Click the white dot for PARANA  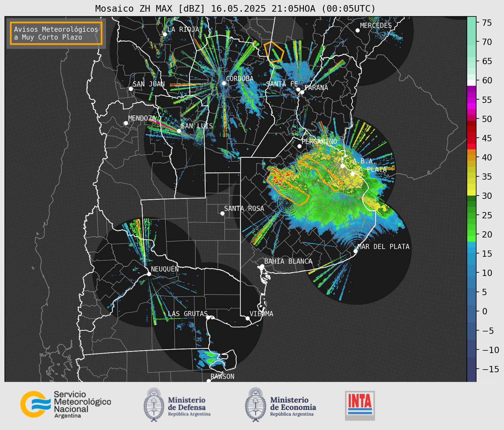(x=302, y=92)
